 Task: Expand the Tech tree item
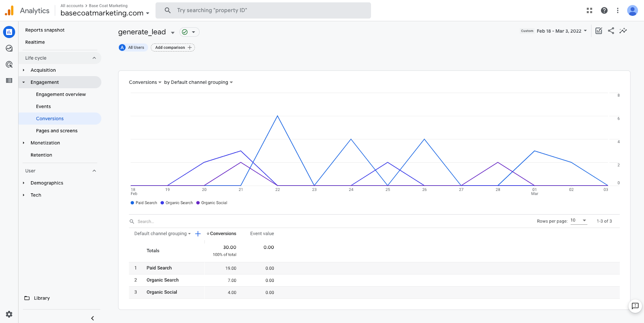[24, 195]
